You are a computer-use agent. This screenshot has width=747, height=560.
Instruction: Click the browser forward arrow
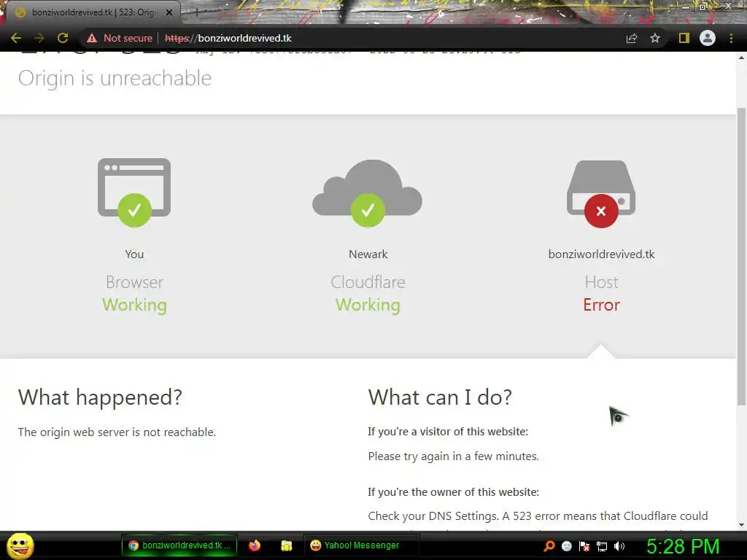click(39, 38)
